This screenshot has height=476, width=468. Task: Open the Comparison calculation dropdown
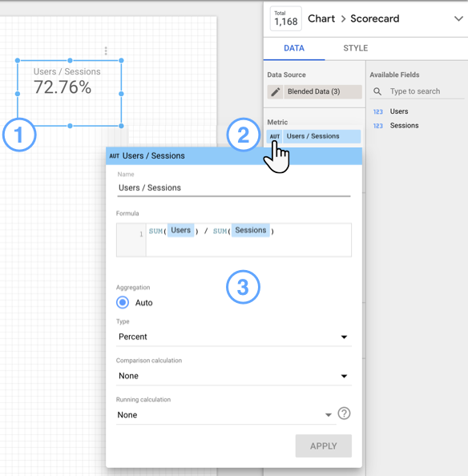pyautogui.click(x=234, y=376)
